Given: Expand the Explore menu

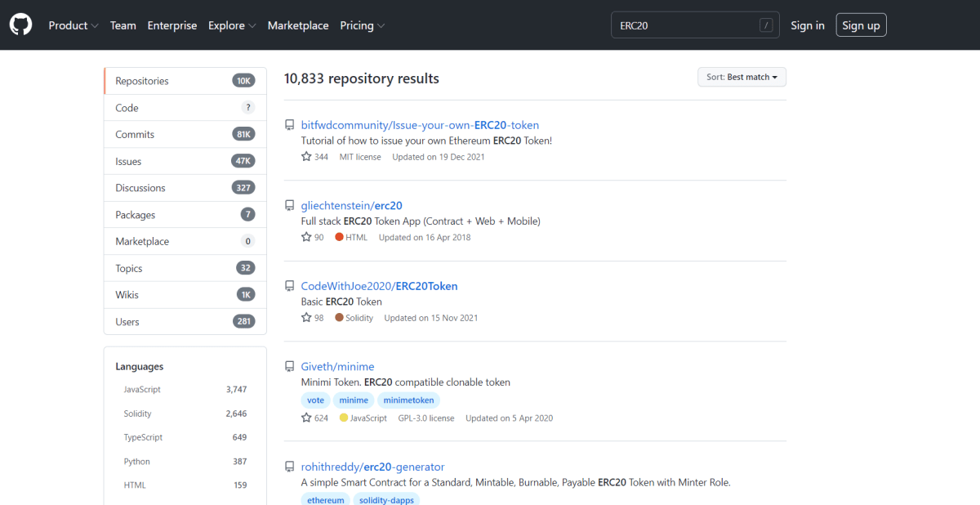Looking at the screenshot, I should 232,25.
